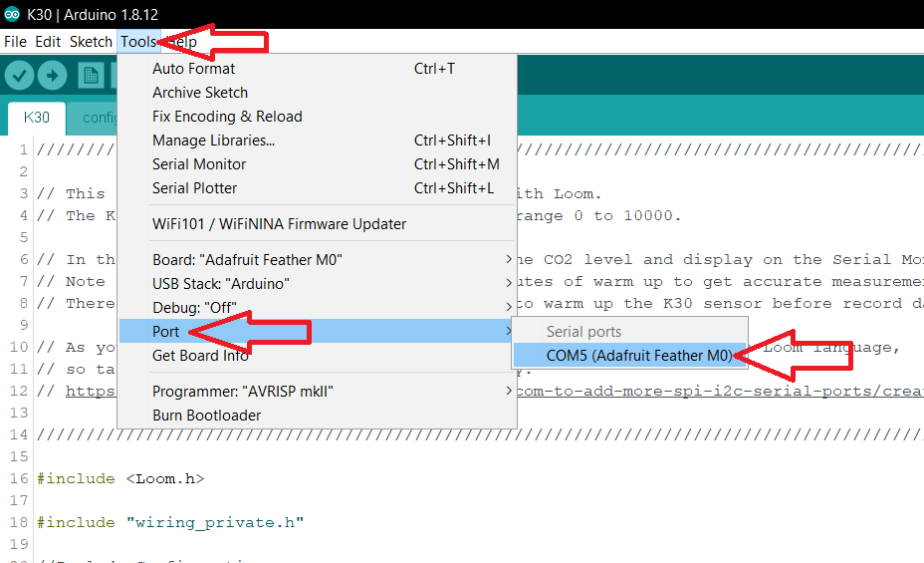Click the Arduino logo in title bar
924x563 pixels.
click(12, 14)
